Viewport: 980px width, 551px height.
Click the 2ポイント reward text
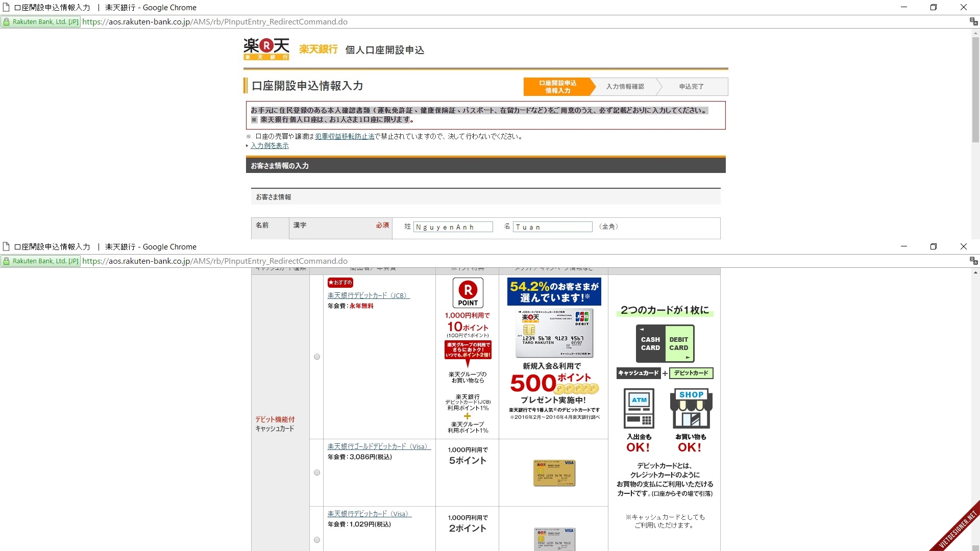click(x=468, y=528)
